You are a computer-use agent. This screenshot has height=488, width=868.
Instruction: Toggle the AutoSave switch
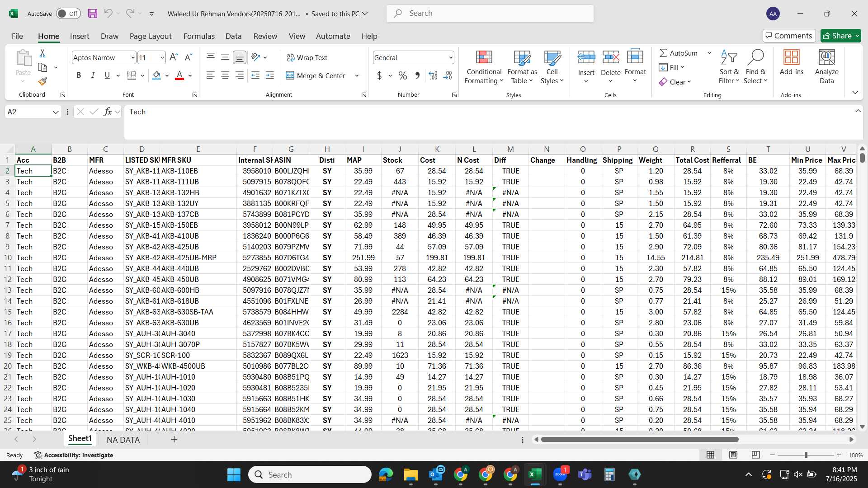[68, 14]
